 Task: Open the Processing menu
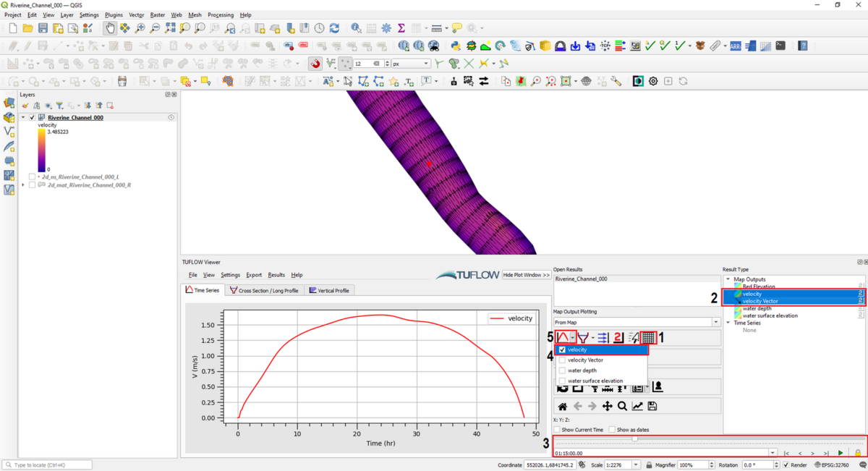220,14
